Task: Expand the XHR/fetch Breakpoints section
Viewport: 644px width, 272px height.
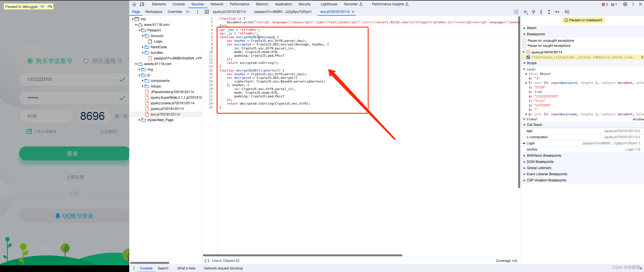Action: [524, 156]
